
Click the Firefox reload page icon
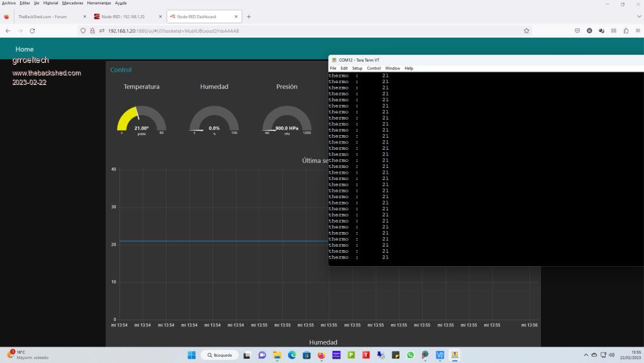click(x=32, y=30)
